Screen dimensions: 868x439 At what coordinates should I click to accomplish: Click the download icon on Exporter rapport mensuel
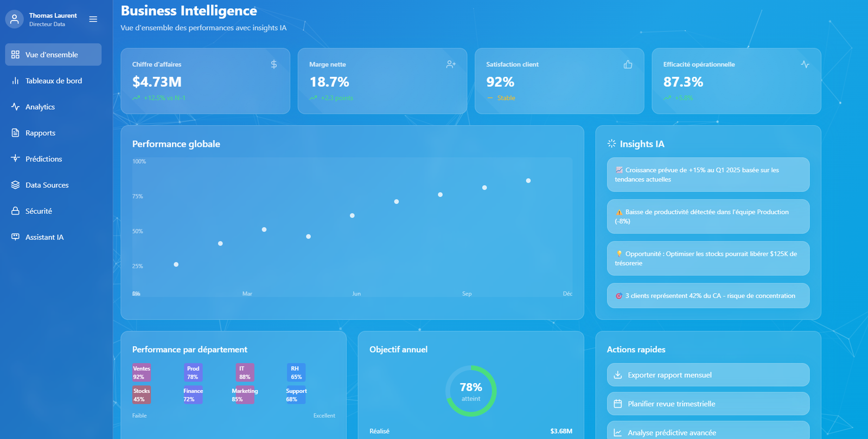[x=617, y=375]
